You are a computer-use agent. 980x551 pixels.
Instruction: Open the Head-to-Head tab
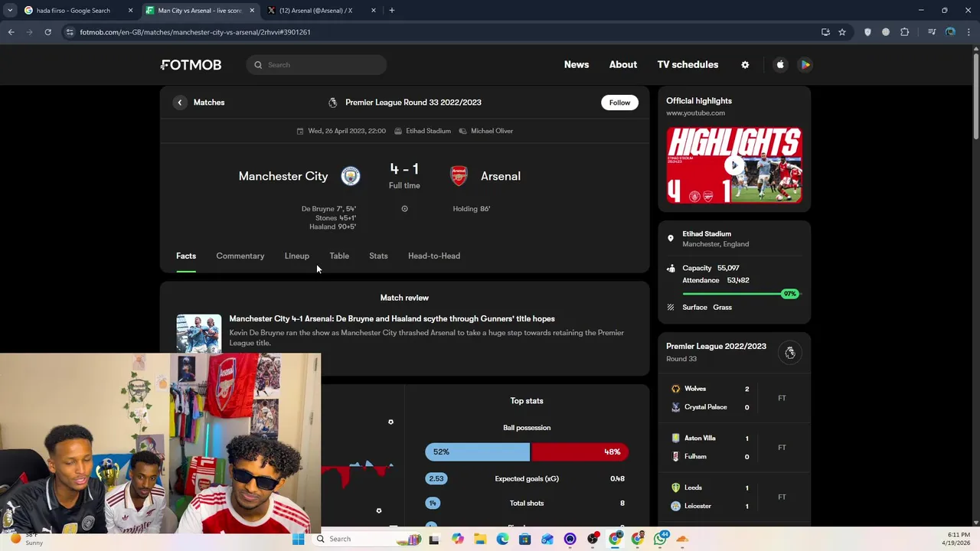(x=434, y=256)
